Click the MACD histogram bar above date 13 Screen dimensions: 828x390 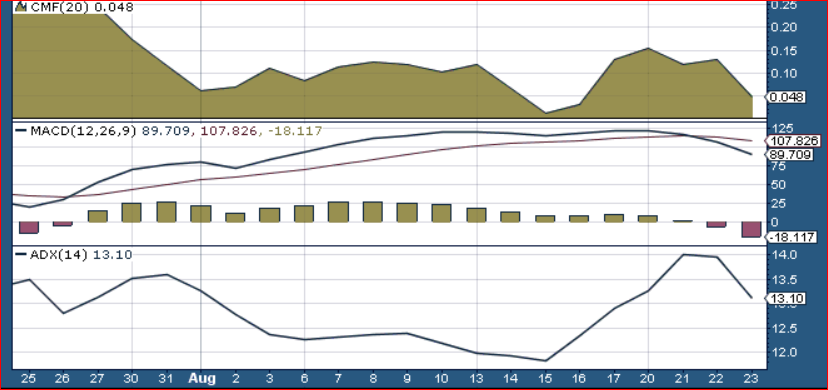(x=476, y=215)
